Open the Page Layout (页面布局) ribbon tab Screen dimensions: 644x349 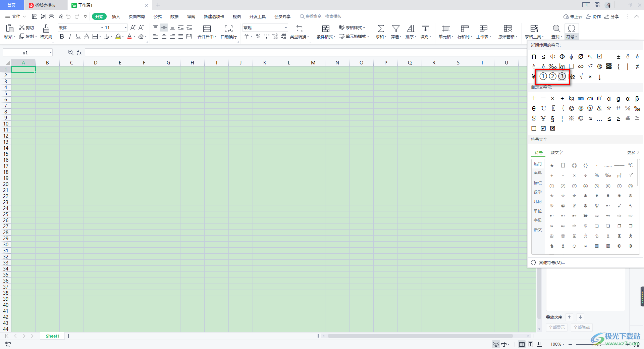point(137,16)
